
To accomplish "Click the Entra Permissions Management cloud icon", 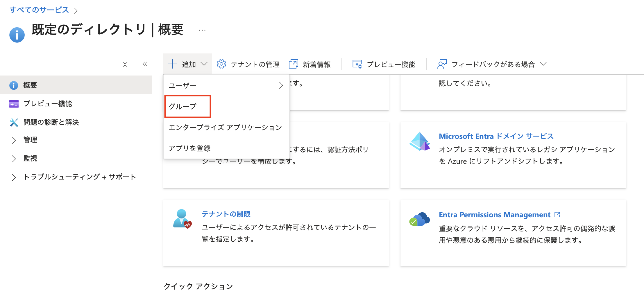I will pyautogui.click(x=419, y=220).
